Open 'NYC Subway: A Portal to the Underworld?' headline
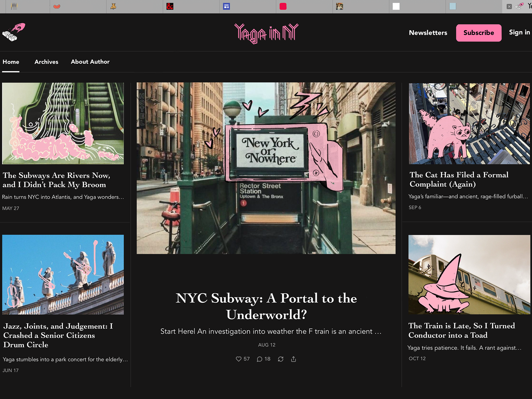Screen dimensions: 532x399 266,306
